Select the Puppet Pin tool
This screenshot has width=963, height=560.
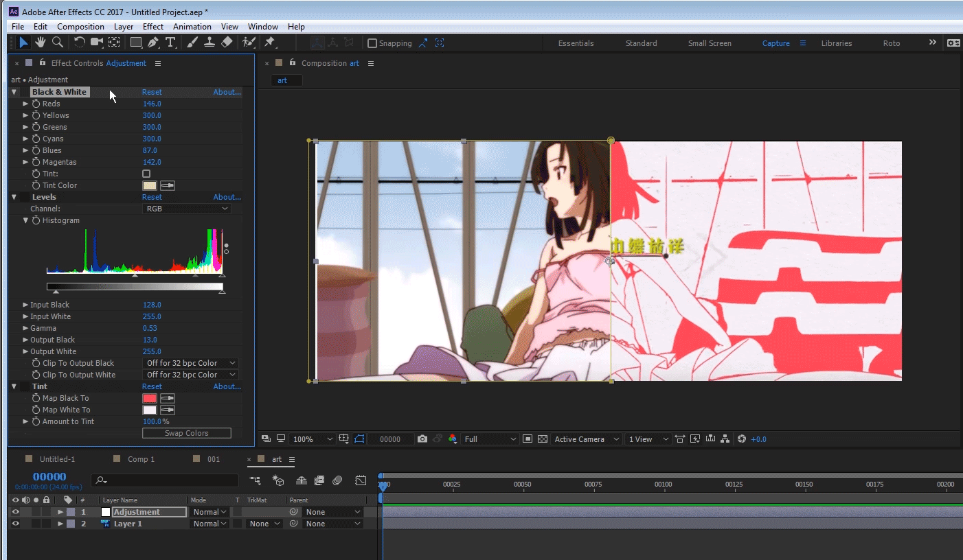(270, 43)
